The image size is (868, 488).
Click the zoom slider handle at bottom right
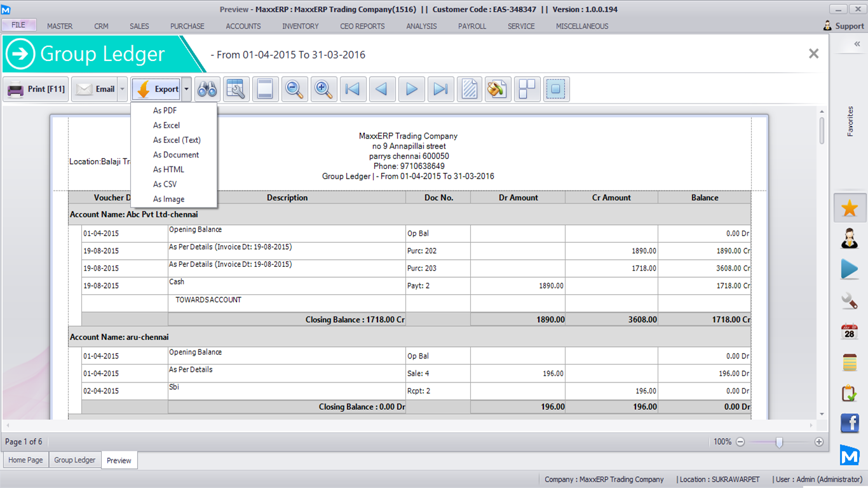779,442
